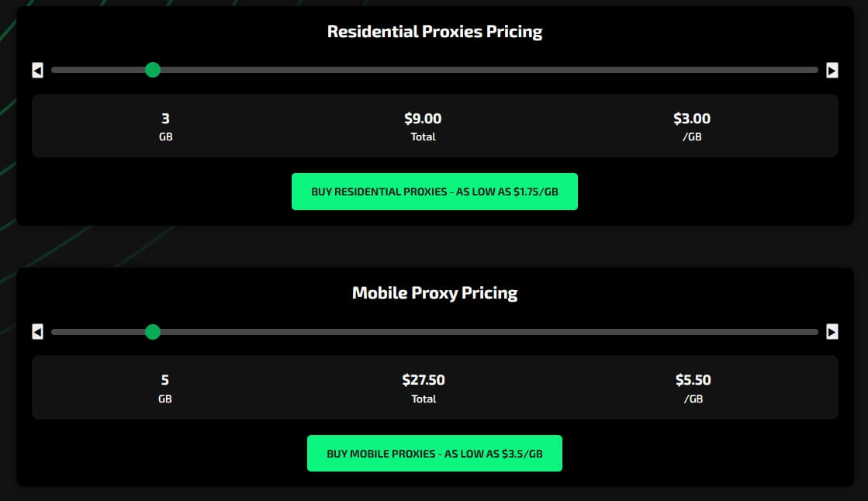The height and width of the screenshot is (501, 868).
Task: Click the gray mobile proxy slider track
Action: click(x=481, y=332)
